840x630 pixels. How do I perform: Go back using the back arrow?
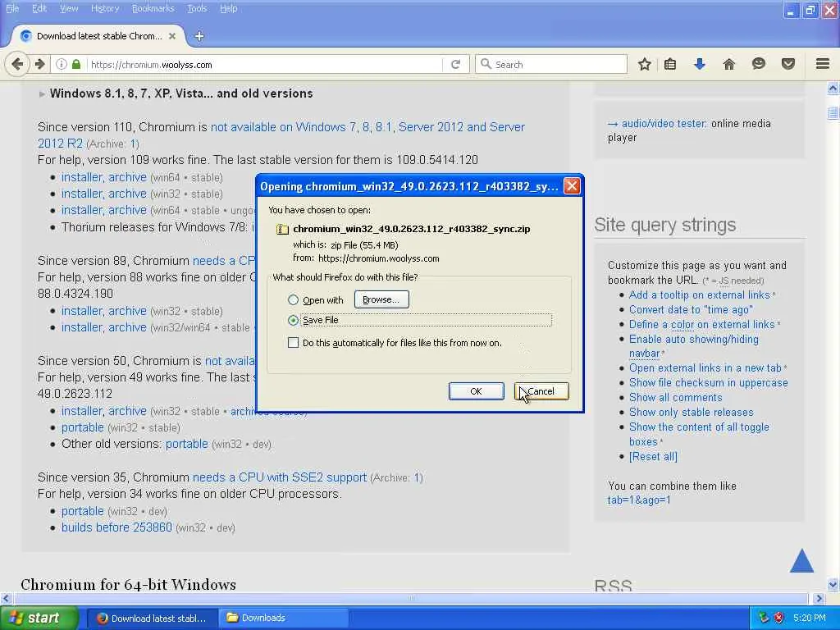17,64
